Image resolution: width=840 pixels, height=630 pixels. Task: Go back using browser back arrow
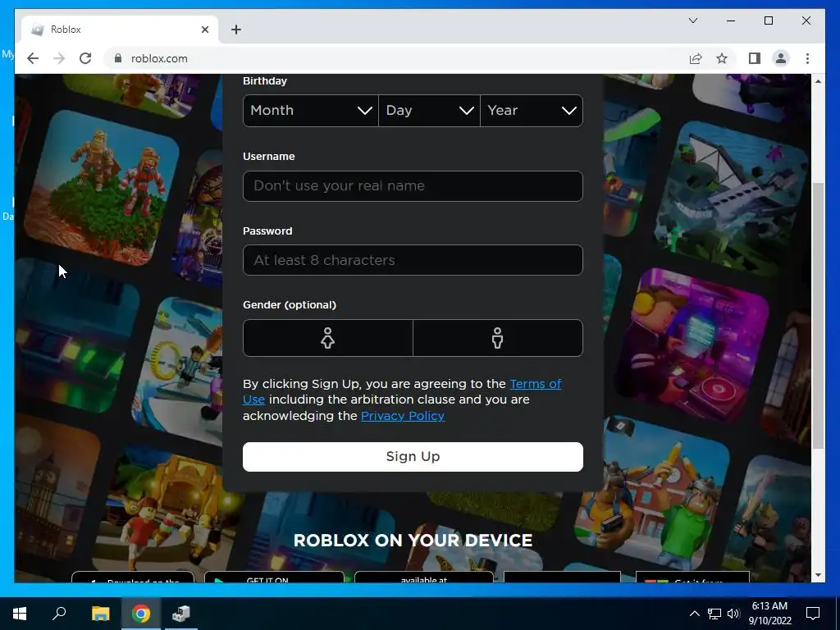coord(33,58)
